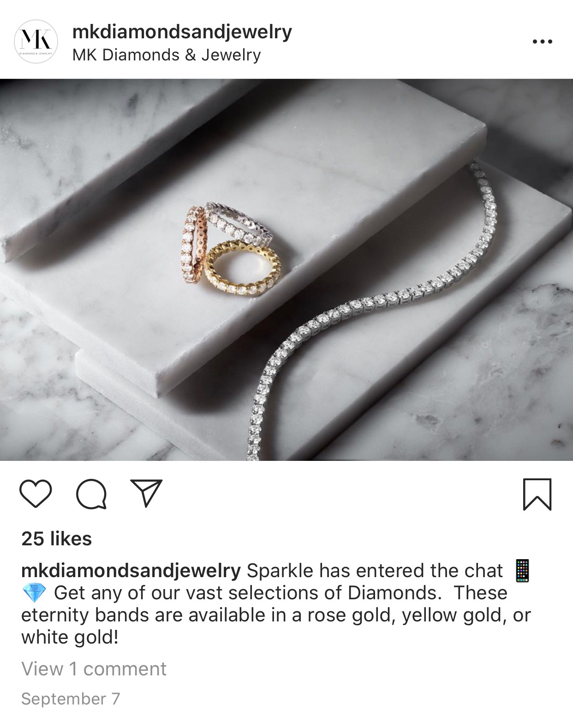Tap the phone emoji in caption
573x728 pixels.
(522, 571)
